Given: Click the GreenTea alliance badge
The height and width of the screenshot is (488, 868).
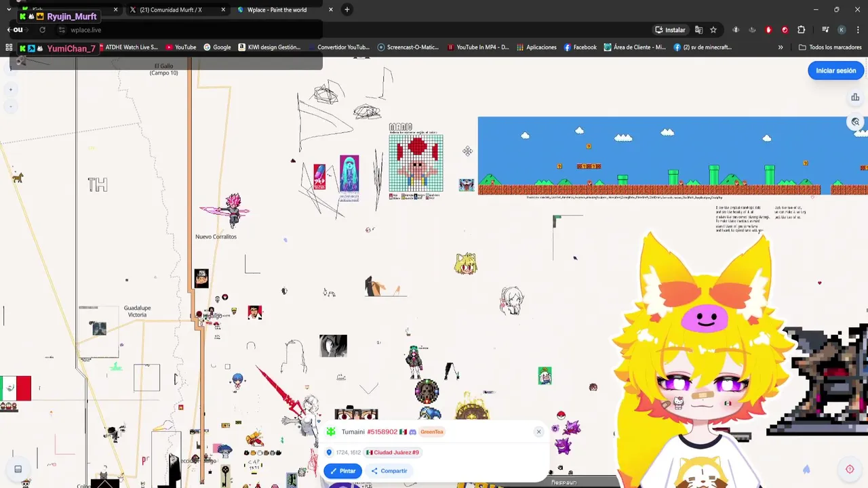Looking at the screenshot, I should click(x=432, y=432).
